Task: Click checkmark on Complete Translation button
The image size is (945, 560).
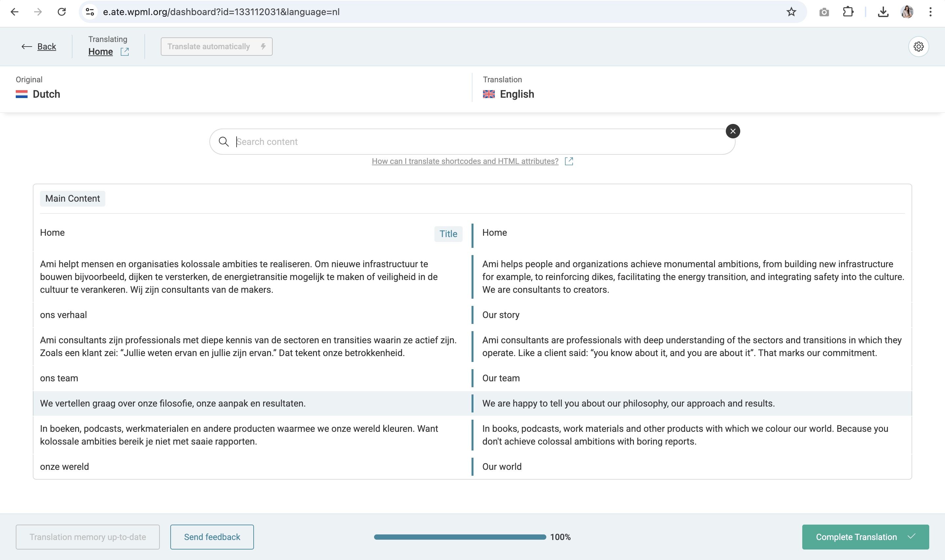Action: pyautogui.click(x=912, y=536)
